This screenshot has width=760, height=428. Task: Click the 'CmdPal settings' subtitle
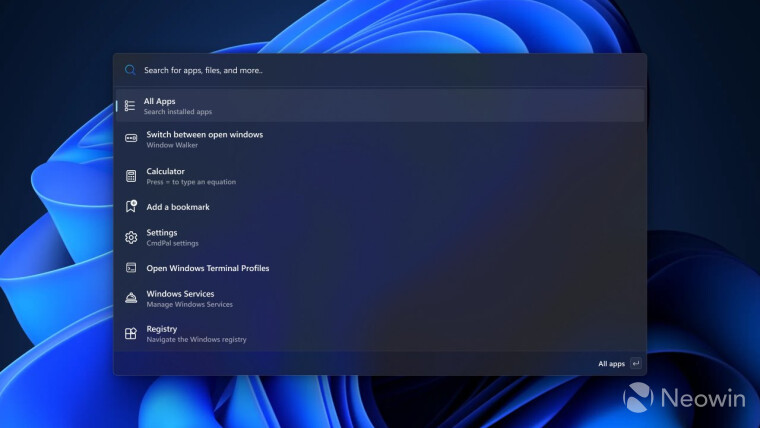click(172, 243)
